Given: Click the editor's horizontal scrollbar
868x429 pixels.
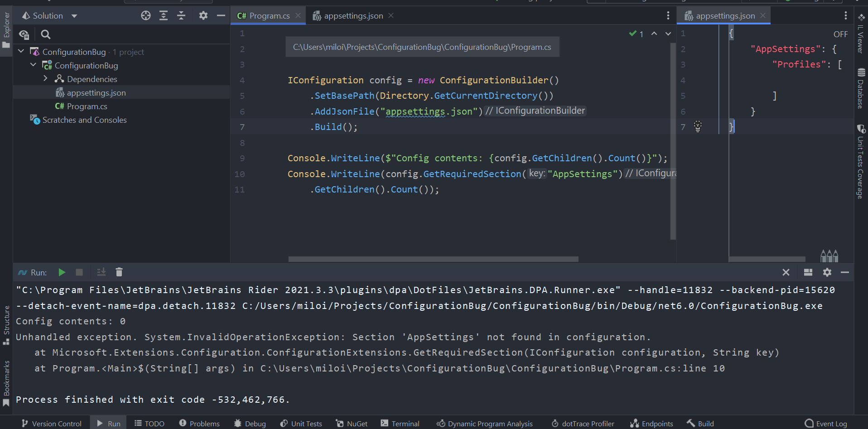Looking at the screenshot, I should (x=433, y=259).
